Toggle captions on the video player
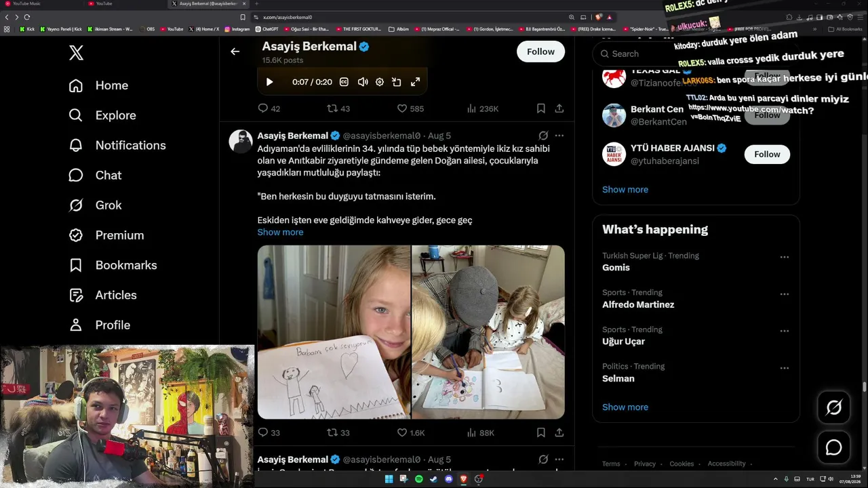Viewport: 868px width, 488px height. point(344,82)
